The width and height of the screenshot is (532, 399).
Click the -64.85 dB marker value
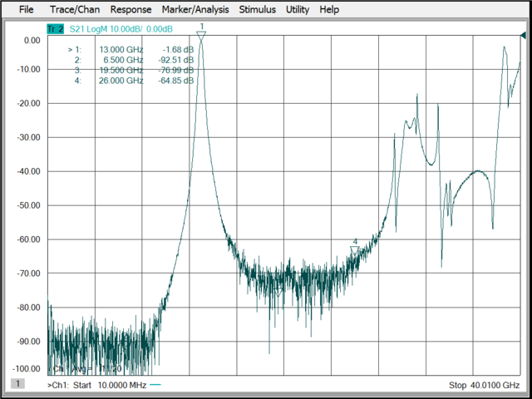(175, 81)
